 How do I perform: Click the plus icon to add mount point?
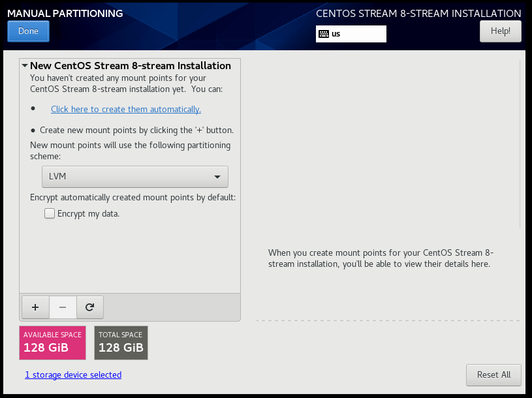tap(35, 307)
